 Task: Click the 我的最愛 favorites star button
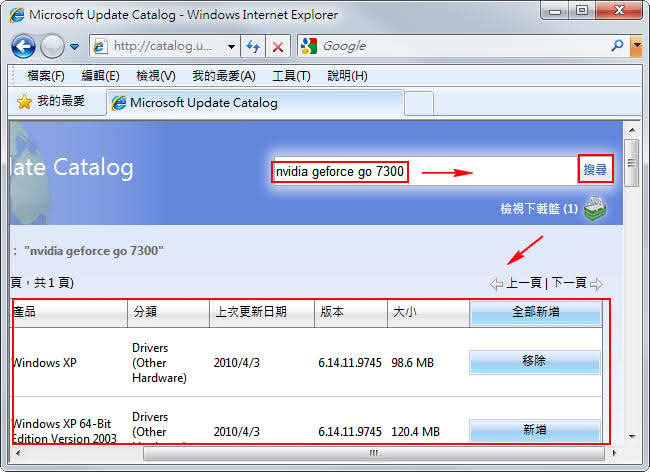pos(51,101)
